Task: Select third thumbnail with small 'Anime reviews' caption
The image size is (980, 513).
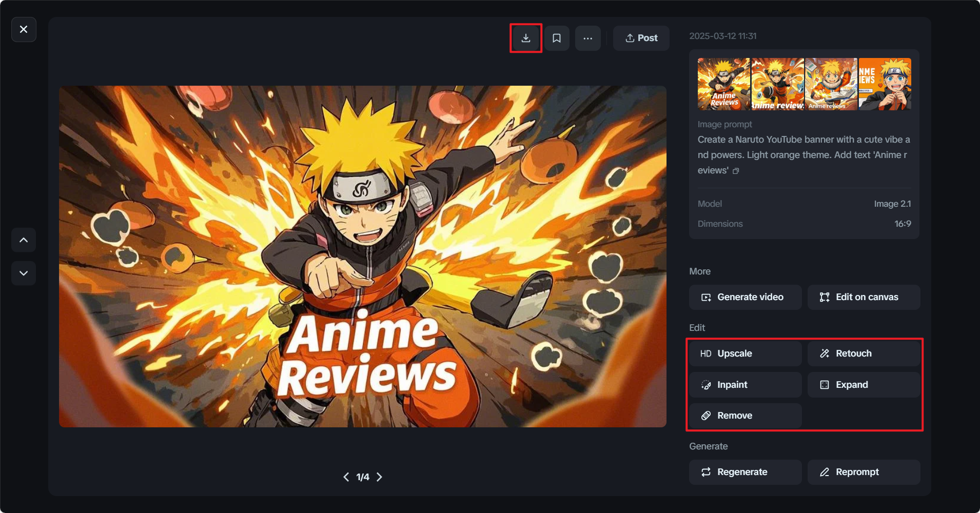Action: coord(831,84)
